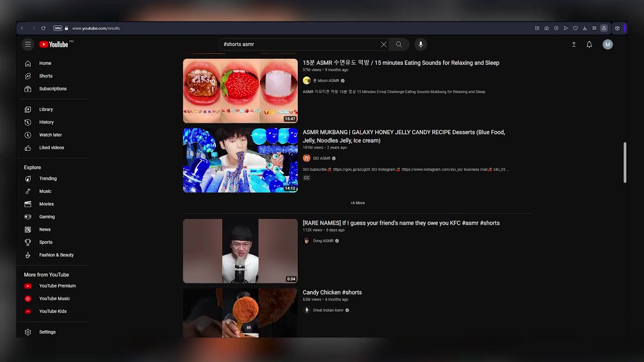Visit the Dong ASMR channel
The width and height of the screenshot is (644, 362).
pyautogui.click(x=323, y=241)
